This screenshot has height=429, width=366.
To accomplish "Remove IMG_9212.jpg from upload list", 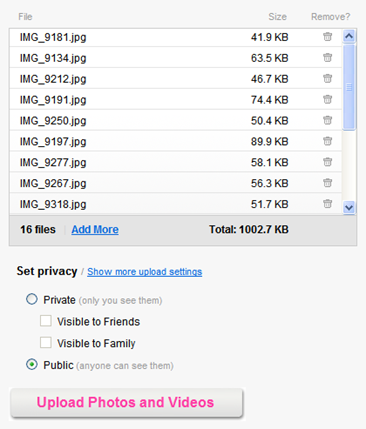I will tap(327, 78).
